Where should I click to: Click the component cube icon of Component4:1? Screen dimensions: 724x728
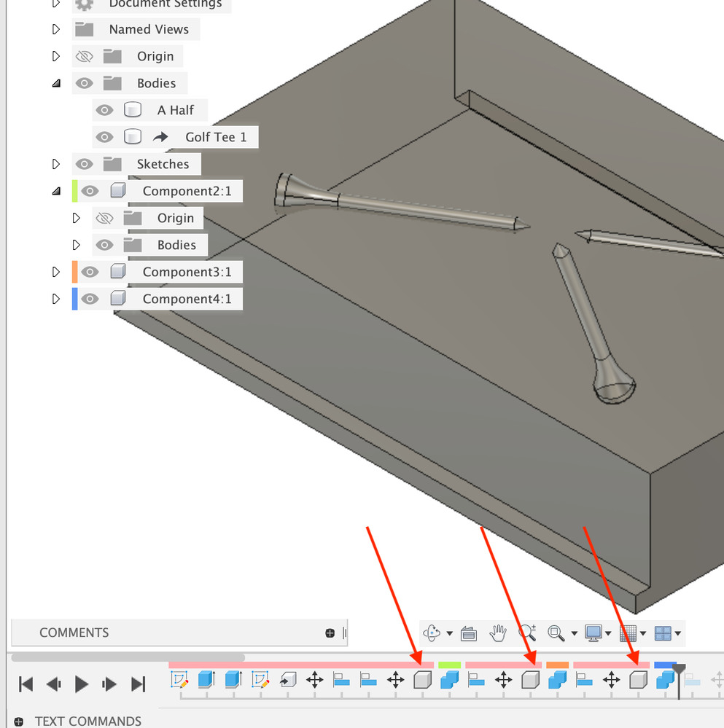click(118, 299)
